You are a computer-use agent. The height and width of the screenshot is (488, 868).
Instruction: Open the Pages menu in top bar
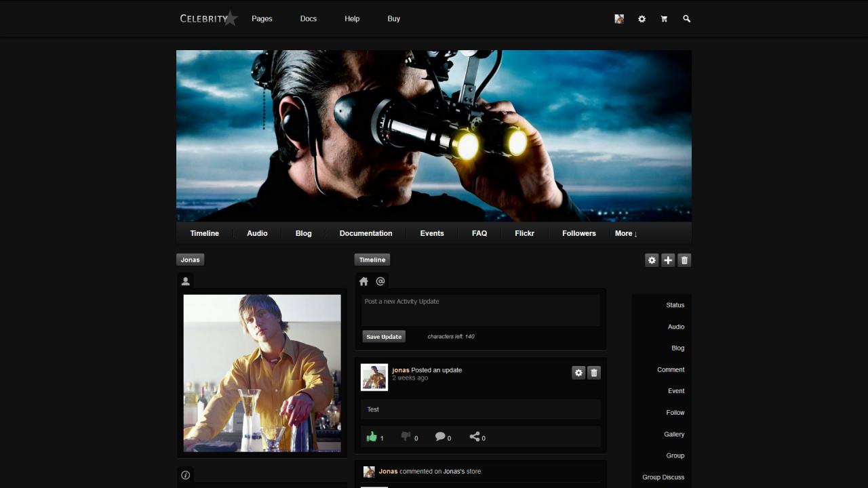click(x=262, y=19)
